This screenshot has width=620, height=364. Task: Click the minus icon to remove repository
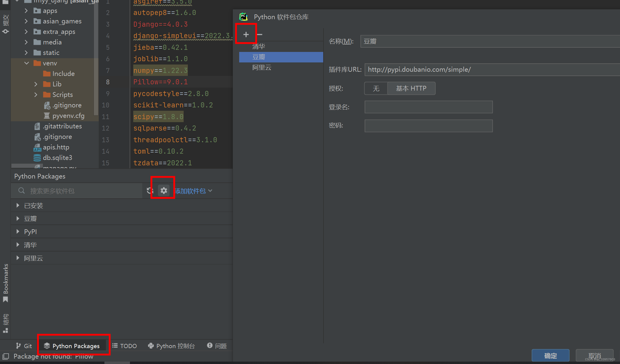(x=260, y=35)
